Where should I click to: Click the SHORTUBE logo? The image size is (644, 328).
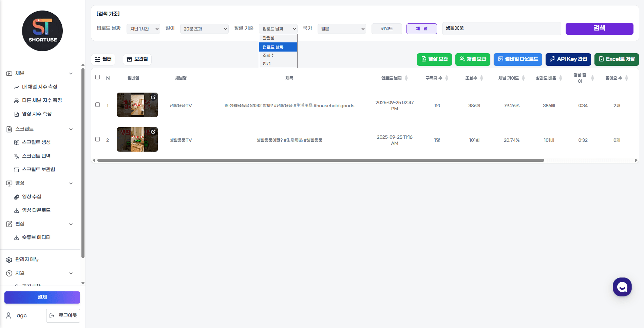pyautogui.click(x=42, y=31)
